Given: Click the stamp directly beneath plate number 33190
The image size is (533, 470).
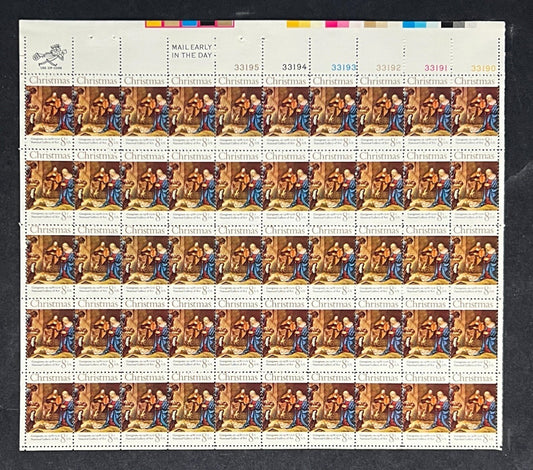Looking at the screenshot, I should 476,112.
